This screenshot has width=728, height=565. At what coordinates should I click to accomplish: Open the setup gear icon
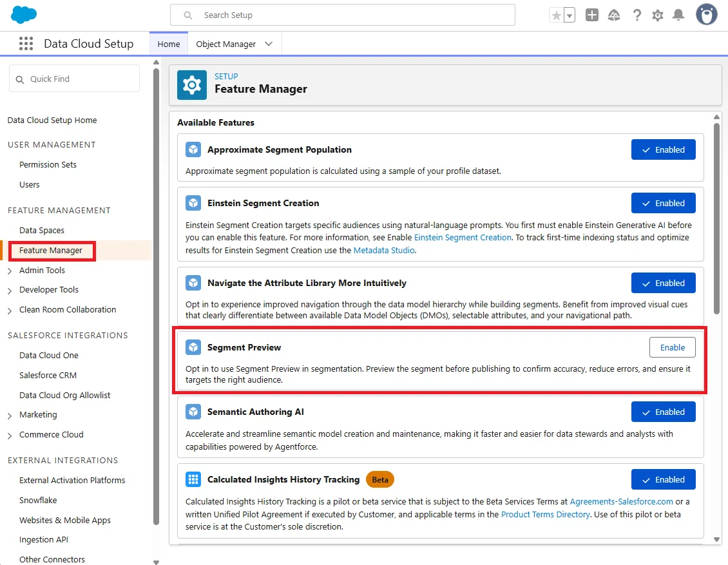click(657, 15)
